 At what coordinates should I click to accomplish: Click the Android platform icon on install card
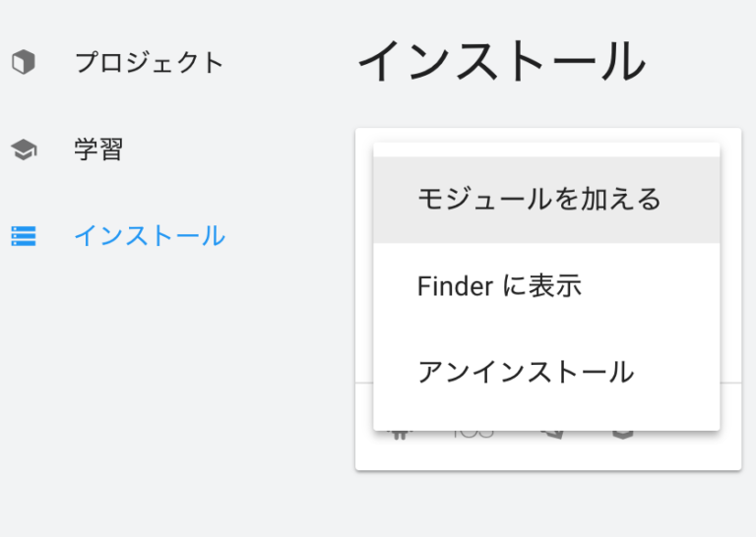(x=400, y=435)
